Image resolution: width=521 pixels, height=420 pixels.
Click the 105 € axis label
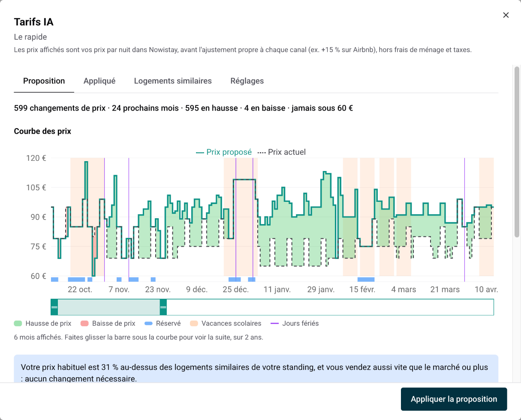(x=37, y=187)
